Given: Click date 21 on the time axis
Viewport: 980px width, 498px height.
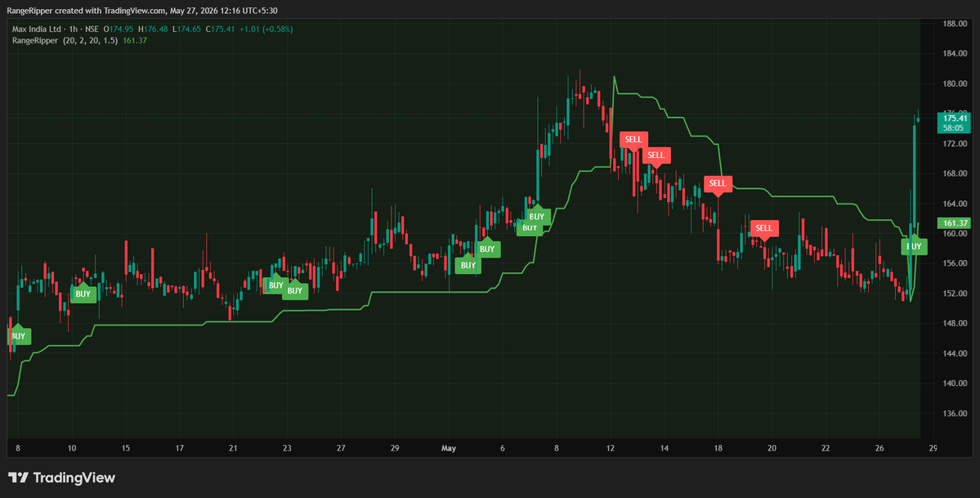Looking at the screenshot, I should point(233,449).
